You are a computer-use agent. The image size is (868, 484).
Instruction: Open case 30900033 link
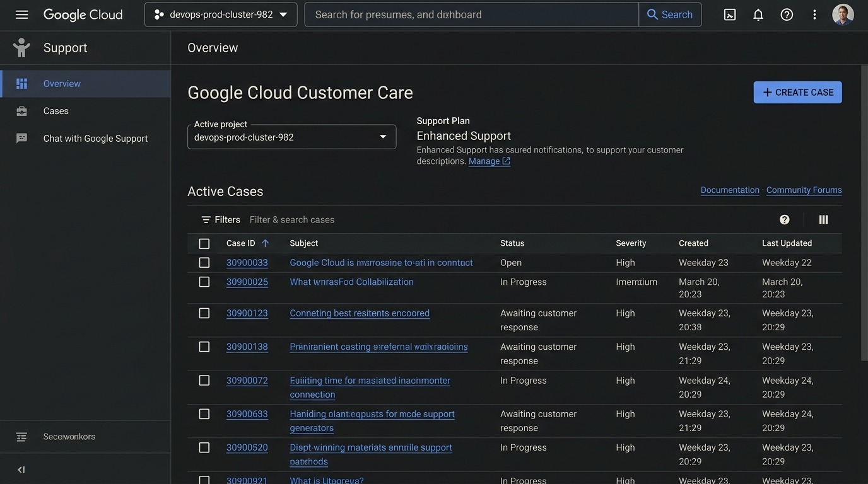tap(247, 263)
